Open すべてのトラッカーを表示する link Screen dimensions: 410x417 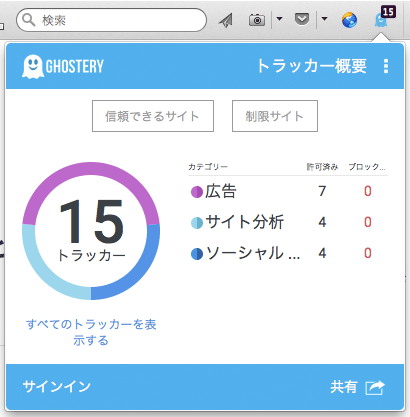click(91, 332)
